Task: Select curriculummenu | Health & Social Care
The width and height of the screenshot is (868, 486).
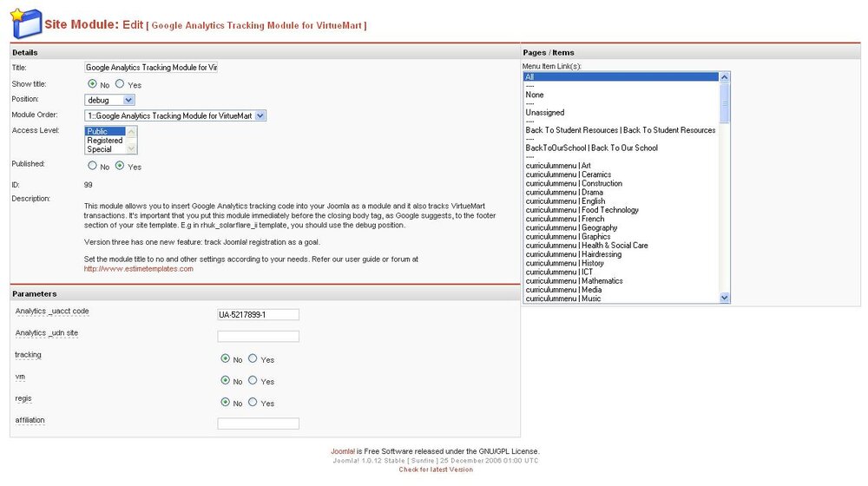Action: point(621,246)
